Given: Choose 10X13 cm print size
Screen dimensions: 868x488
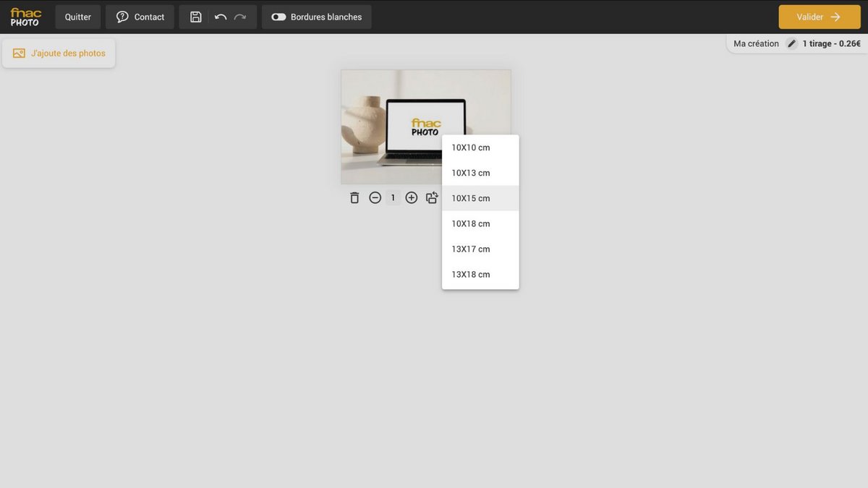Looking at the screenshot, I should click(471, 173).
